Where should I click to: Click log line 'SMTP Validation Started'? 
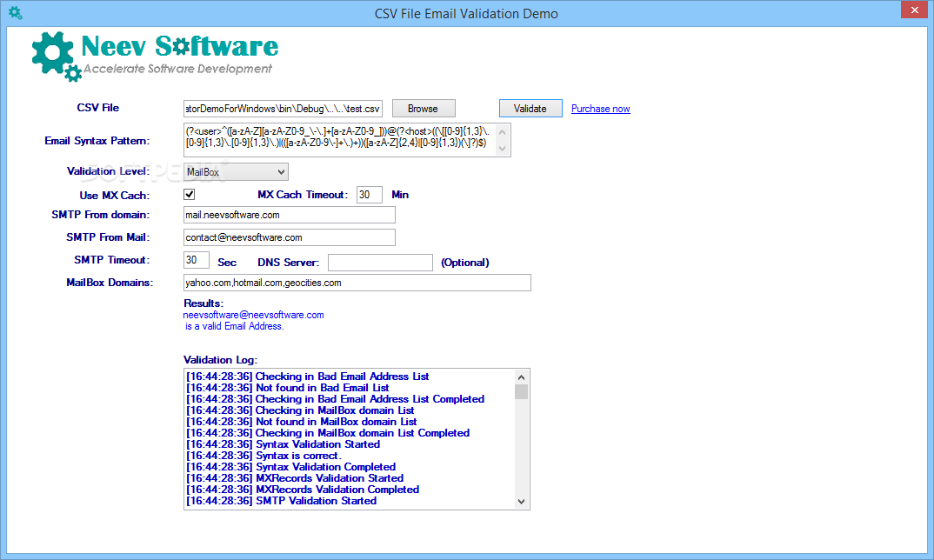(x=281, y=501)
